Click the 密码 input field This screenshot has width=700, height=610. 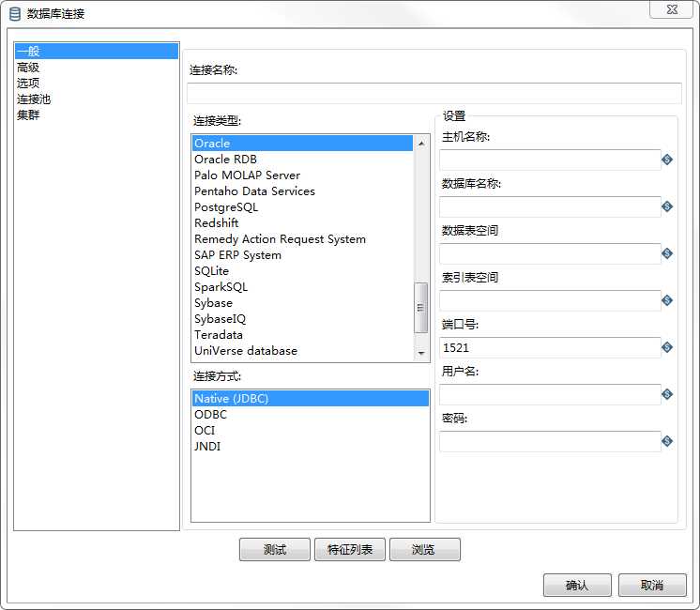coord(550,441)
